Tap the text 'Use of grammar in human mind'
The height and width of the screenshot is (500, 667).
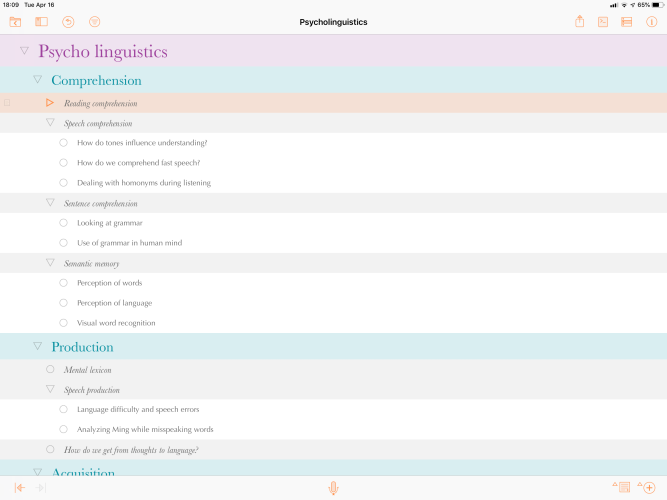[x=130, y=243]
